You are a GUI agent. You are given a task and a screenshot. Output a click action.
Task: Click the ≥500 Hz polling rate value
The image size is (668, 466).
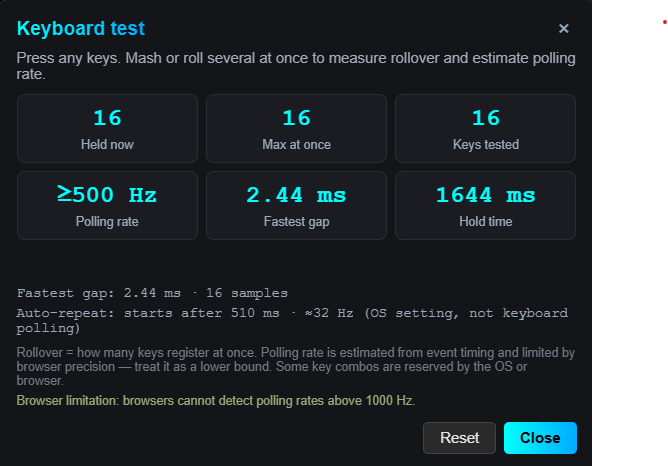(x=107, y=195)
